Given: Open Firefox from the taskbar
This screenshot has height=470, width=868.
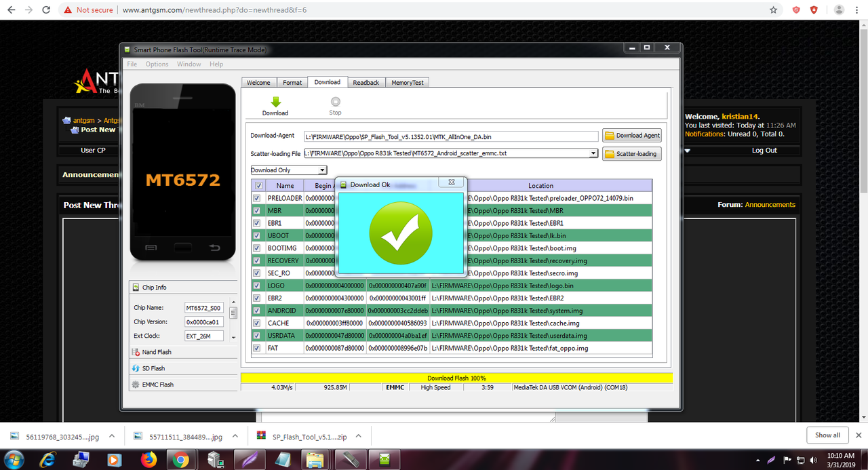Looking at the screenshot, I should point(148,459).
